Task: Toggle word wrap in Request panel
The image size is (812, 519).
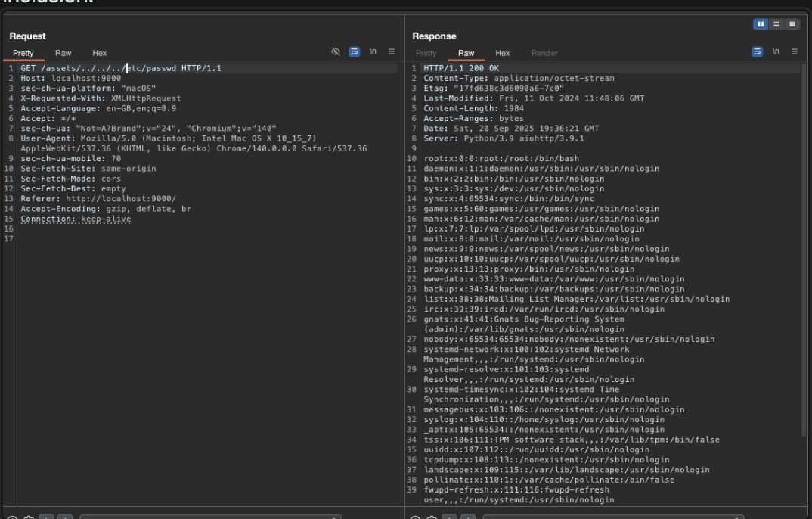Action: [355, 53]
